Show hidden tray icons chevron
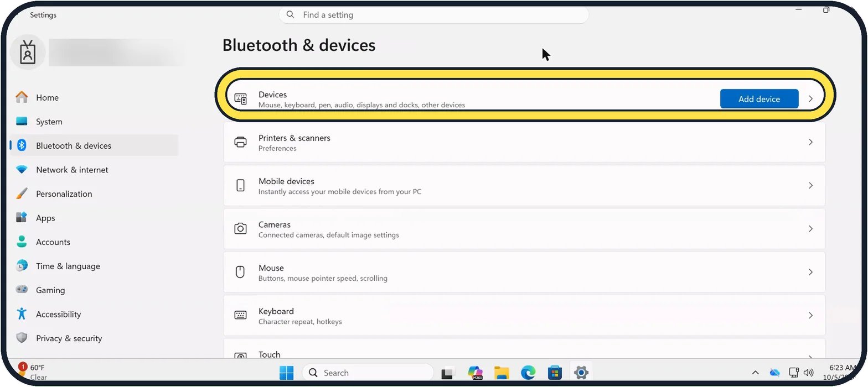 tap(755, 373)
